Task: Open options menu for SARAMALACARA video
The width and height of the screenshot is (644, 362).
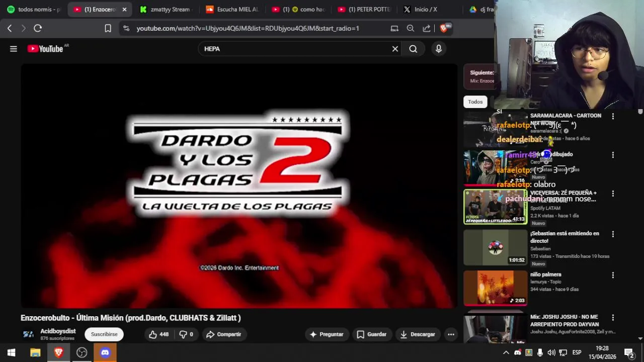Action: (613, 117)
